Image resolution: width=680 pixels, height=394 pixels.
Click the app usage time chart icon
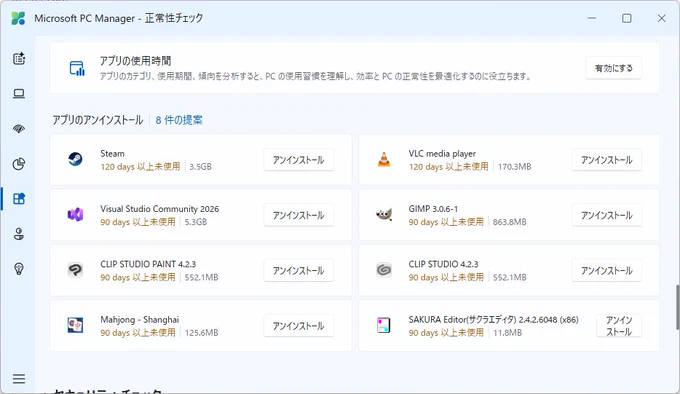pos(77,68)
